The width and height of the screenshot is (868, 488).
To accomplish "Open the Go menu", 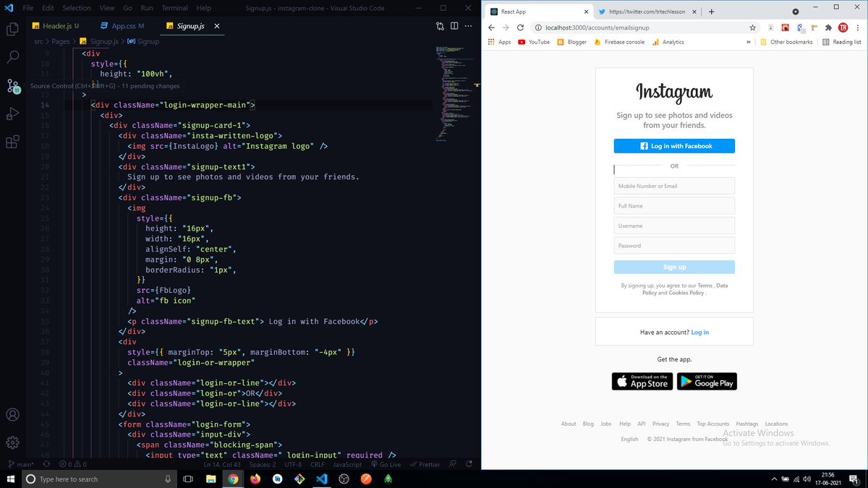I will pos(127,8).
